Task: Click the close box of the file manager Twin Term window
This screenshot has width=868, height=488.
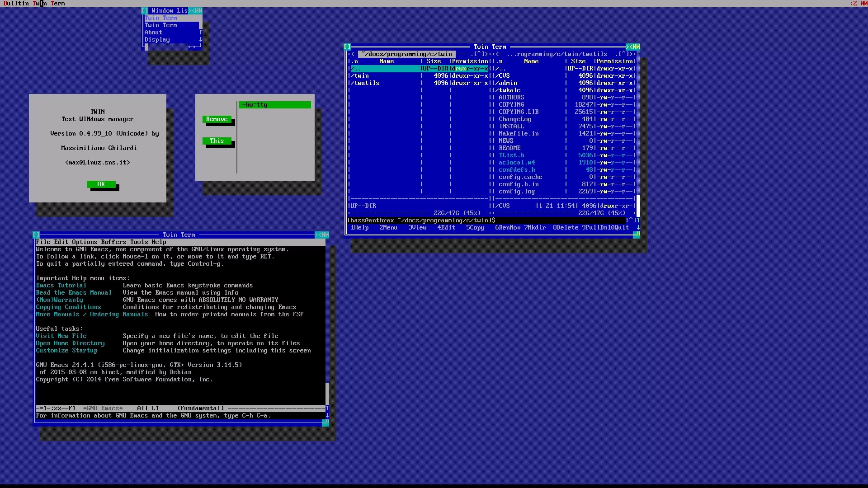Action: 347,47
